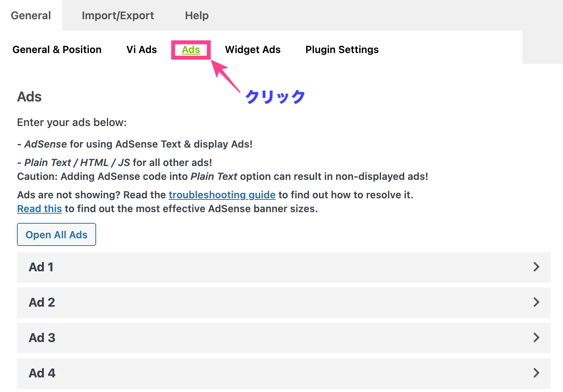Open the troubleshooting guide link
563x392 pixels.
[222, 195]
